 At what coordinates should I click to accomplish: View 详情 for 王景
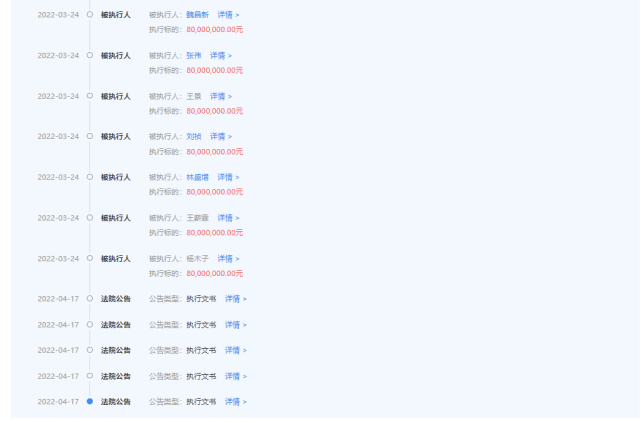tap(220, 96)
